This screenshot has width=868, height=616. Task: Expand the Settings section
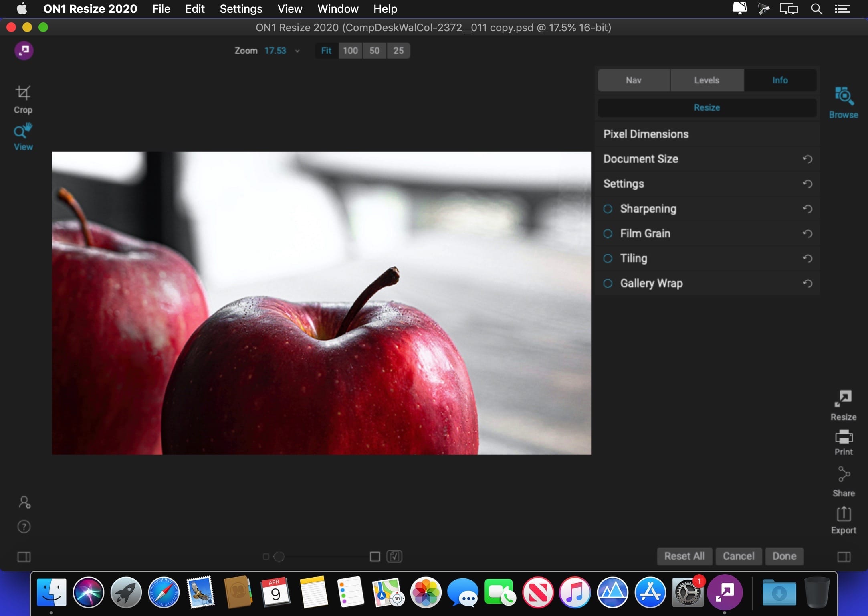pos(707,184)
